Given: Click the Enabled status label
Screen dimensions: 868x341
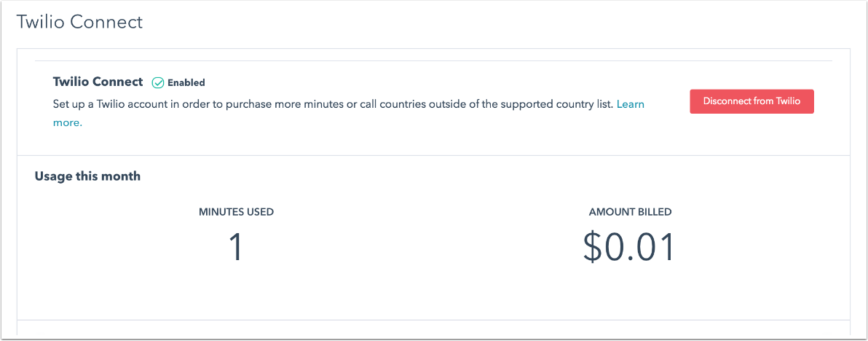Looking at the screenshot, I should pos(186,83).
